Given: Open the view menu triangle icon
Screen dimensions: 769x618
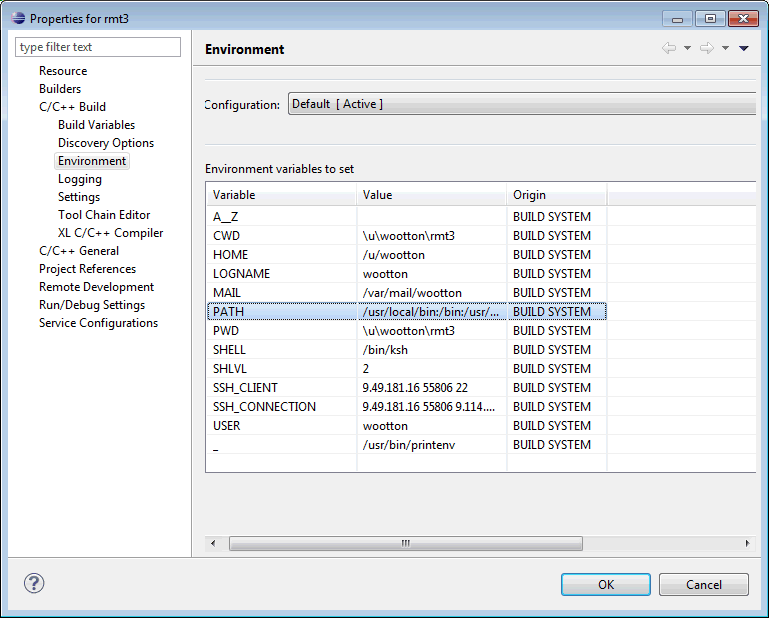Looking at the screenshot, I should 744,48.
